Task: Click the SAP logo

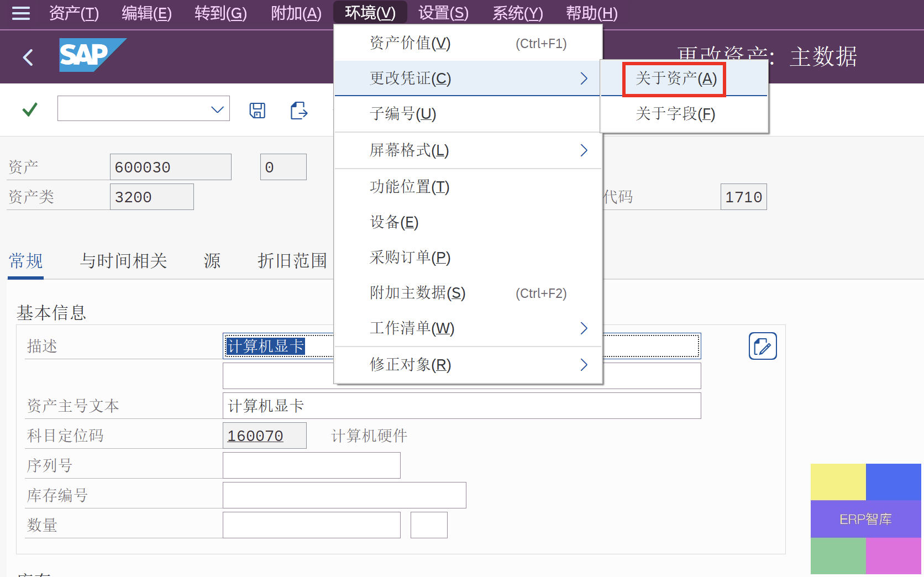Action: [x=92, y=55]
